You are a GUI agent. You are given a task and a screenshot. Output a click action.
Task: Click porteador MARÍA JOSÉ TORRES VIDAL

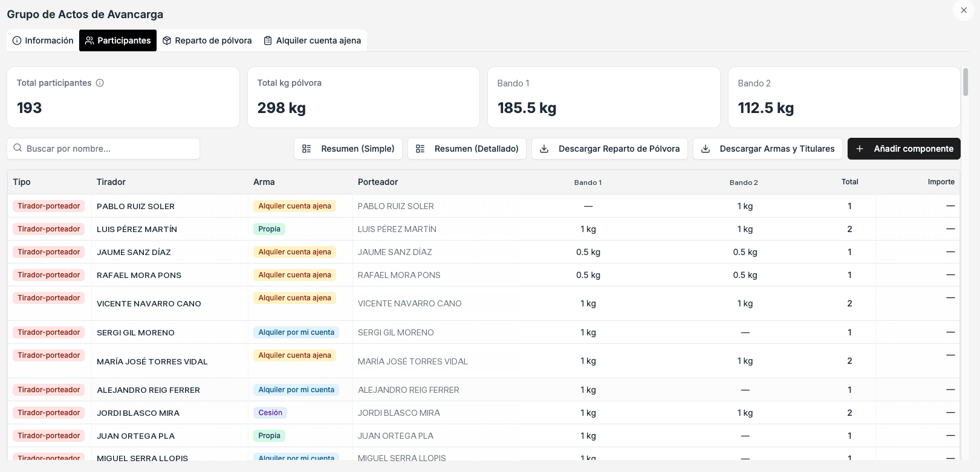point(413,361)
